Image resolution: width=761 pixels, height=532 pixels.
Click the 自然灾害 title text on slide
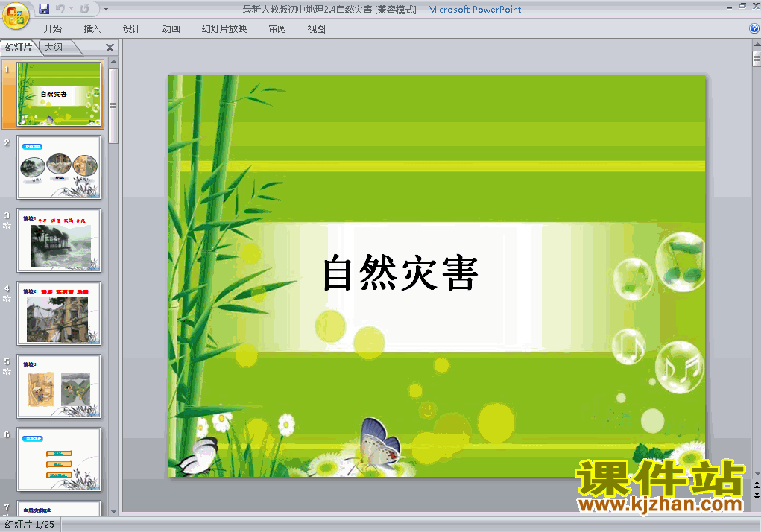point(400,273)
